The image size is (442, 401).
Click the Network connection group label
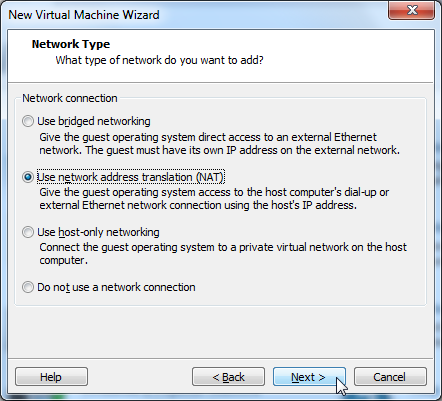coord(70,98)
